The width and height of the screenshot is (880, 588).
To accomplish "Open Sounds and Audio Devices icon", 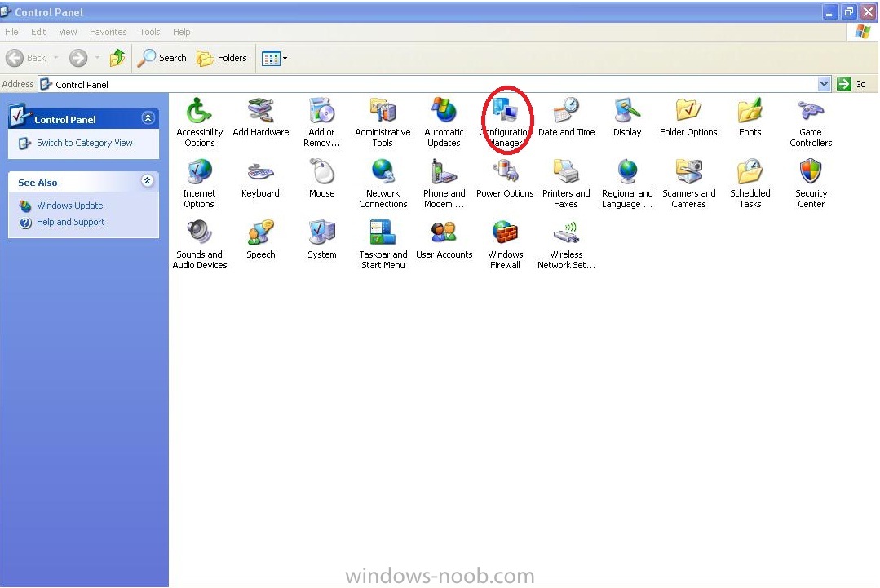I will pyautogui.click(x=199, y=244).
